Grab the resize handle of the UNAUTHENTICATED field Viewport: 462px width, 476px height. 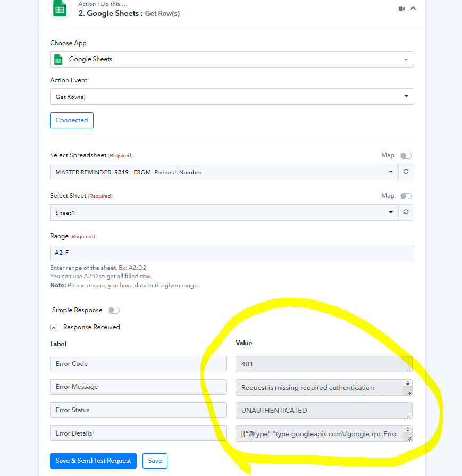click(x=409, y=415)
